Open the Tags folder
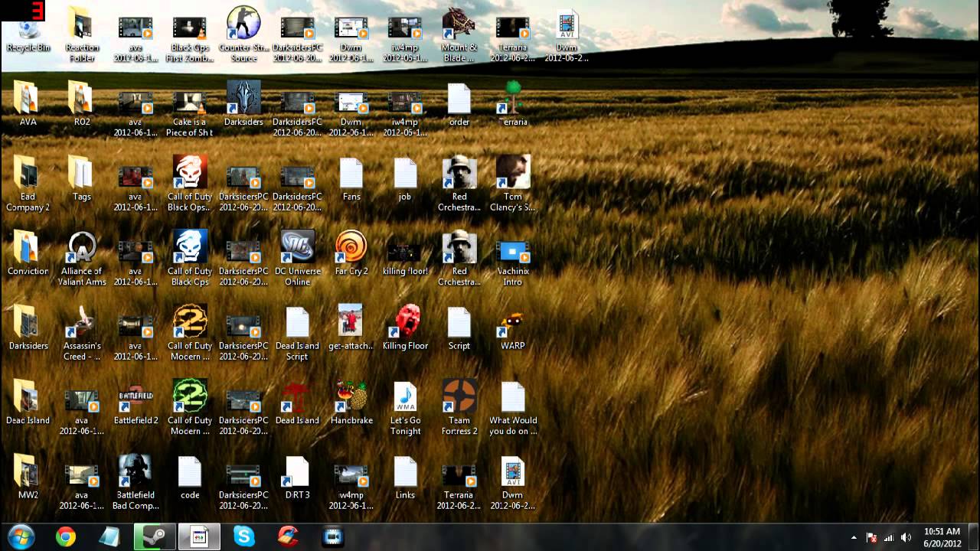The width and height of the screenshot is (980, 551). [82, 179]
